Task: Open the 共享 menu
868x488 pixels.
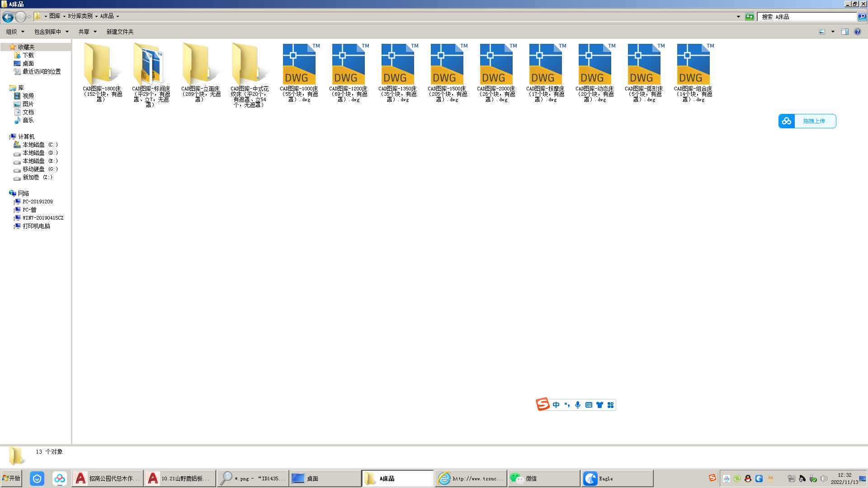Action: tap(87, 32)
